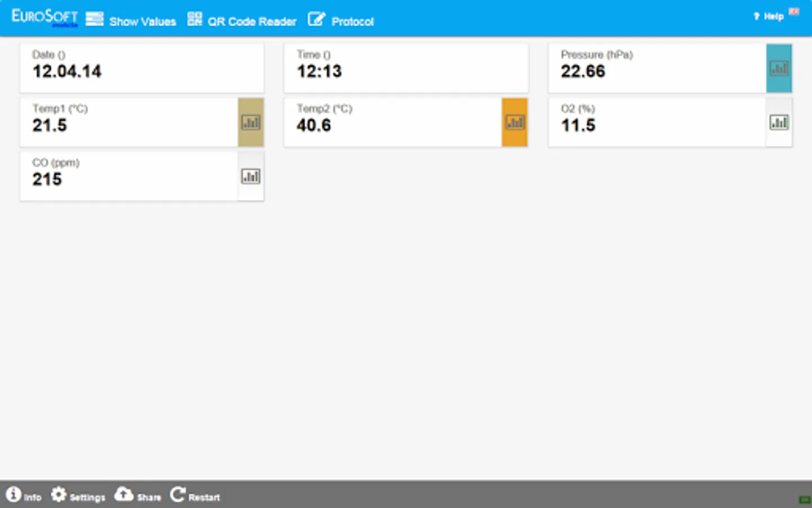Select the Temp2 value 40.6
This screenshot has height=508, width=812.
(x=314, y=125)
